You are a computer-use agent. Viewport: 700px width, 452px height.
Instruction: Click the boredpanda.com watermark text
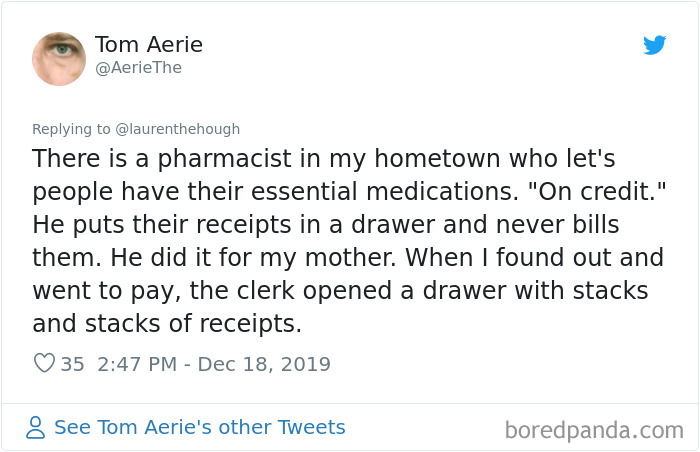pyautogui.click(x=594, y=431)
